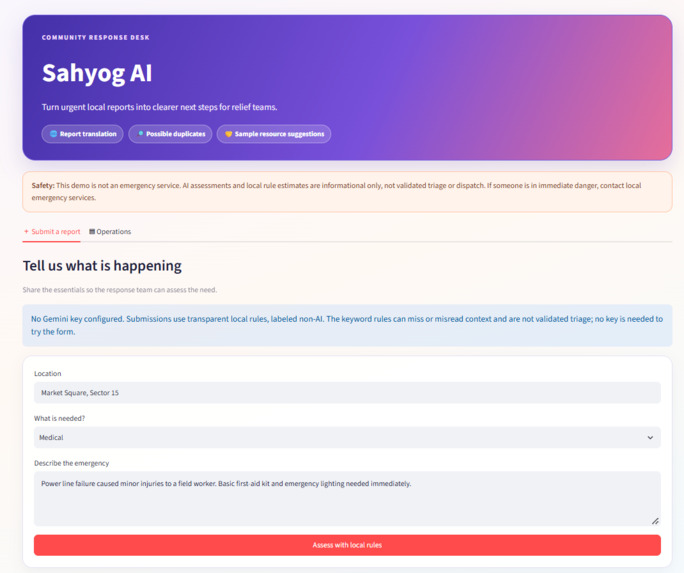The width and height of the screenshot is (684, 573).
Task: Focus the Describe the emergency text area
Action: (x=347, y=498)
